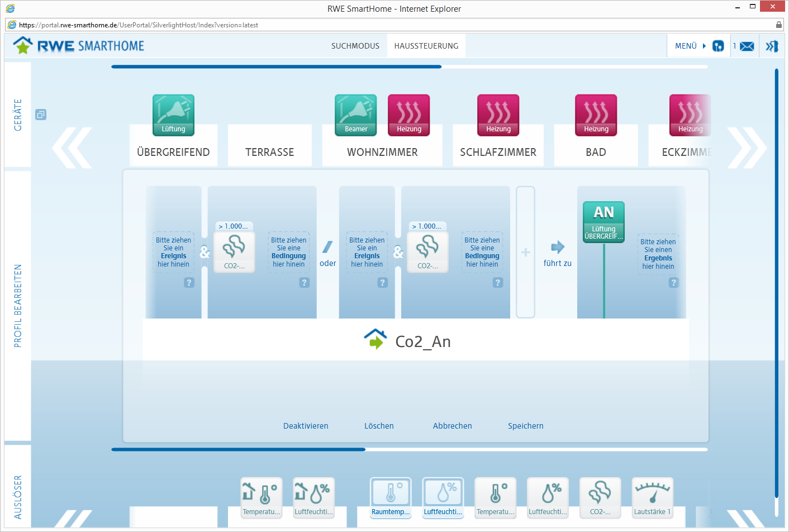Image resolution: width=789 pixels, height=532 pixels.
Task: Click the expand panel icon near GERÄTE
Action: pos(41,115)
